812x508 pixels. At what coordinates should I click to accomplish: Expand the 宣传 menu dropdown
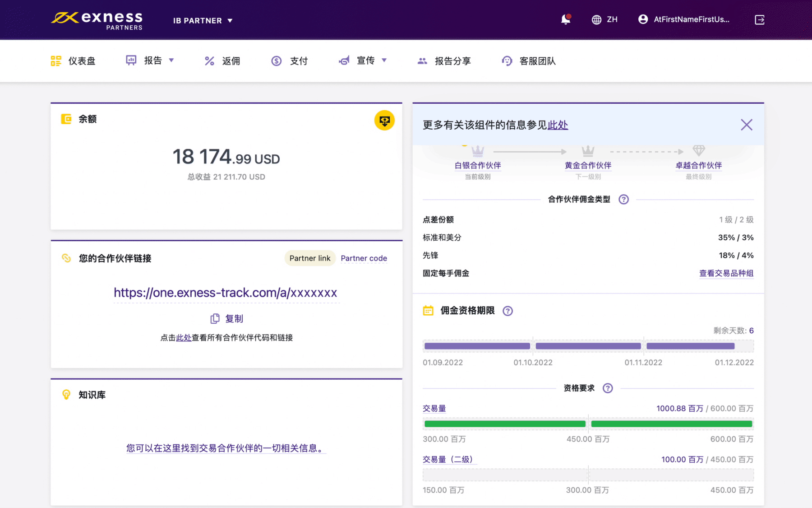363,61
